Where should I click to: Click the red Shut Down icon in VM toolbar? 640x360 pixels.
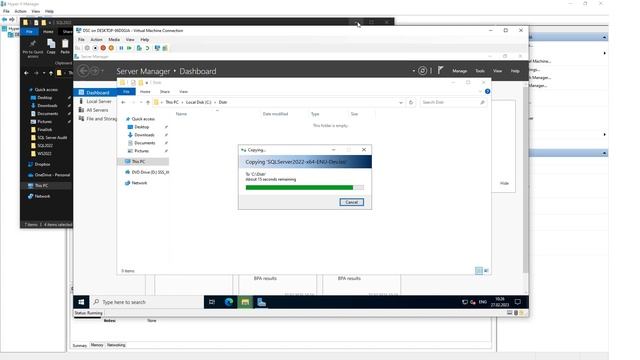tap(103, 48)
